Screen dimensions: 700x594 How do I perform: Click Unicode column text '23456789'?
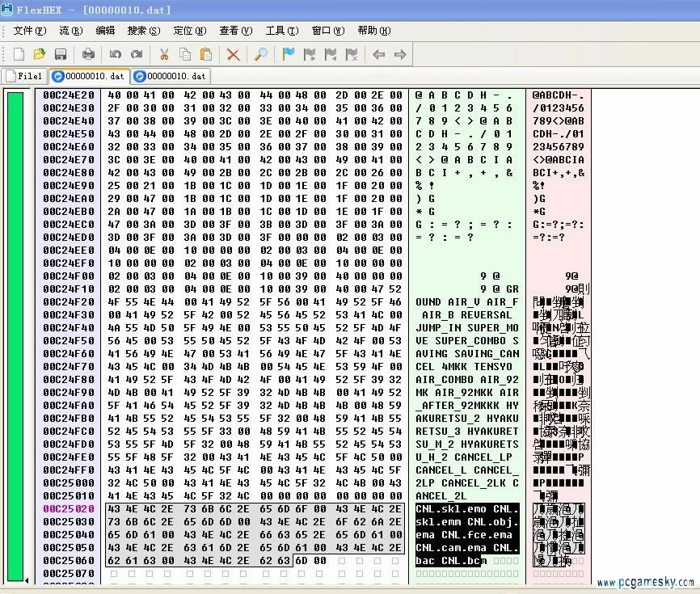tap(558, 147)
